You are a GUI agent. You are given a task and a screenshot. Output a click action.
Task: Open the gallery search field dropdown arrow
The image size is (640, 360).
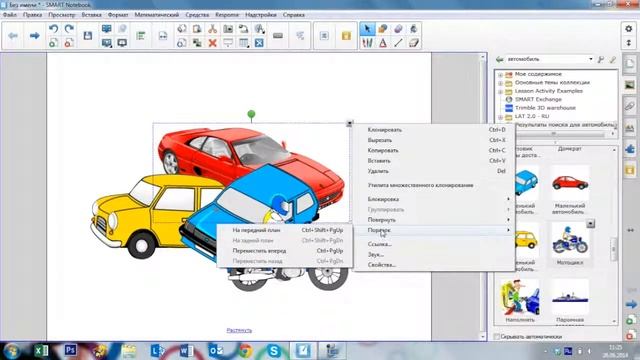coord(591,60)
